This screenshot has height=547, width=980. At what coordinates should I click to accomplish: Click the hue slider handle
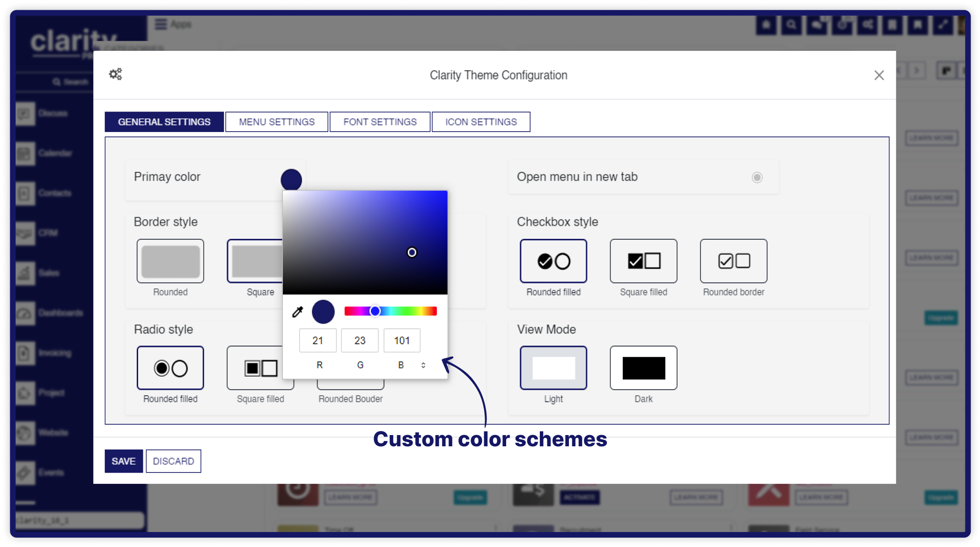375,311
